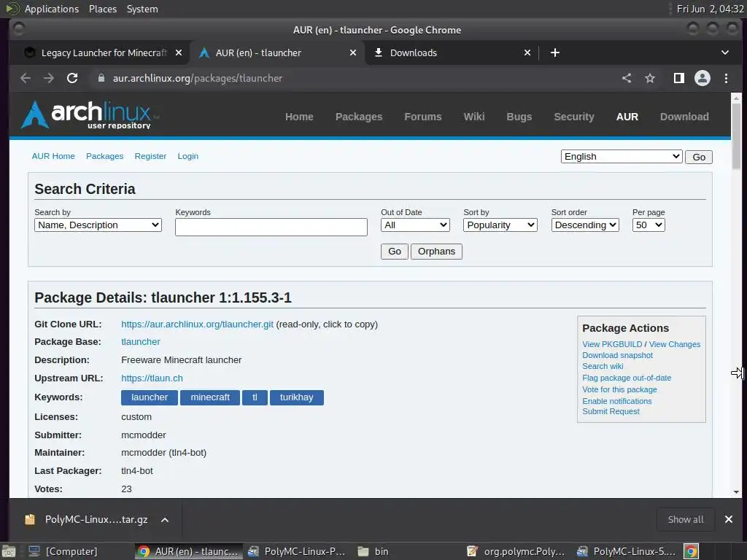
Task: Click the search Go button
Action: (x=395, y=252)
